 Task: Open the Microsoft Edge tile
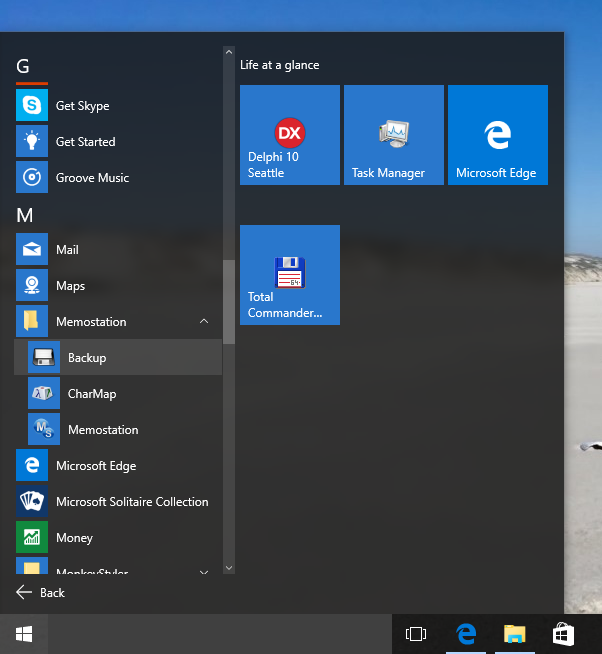498,135
